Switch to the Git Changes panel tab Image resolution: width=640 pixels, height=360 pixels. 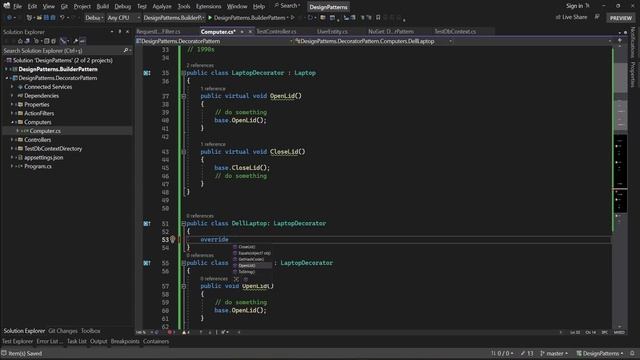pos(62,331)
